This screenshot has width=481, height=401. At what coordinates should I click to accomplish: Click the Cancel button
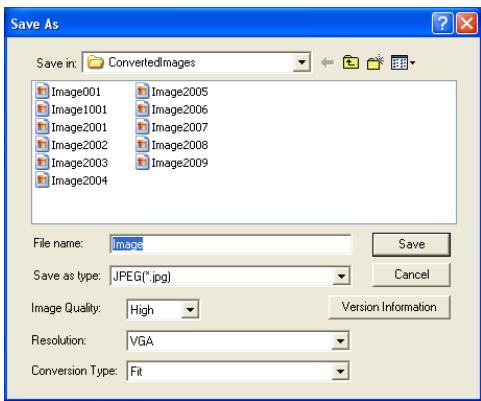[x=411, y=275]
